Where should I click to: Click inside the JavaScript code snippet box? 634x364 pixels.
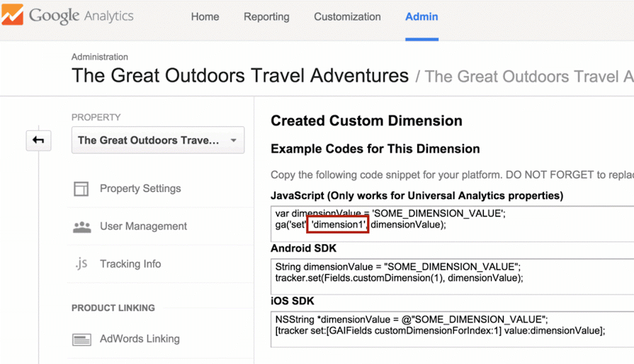452,224
